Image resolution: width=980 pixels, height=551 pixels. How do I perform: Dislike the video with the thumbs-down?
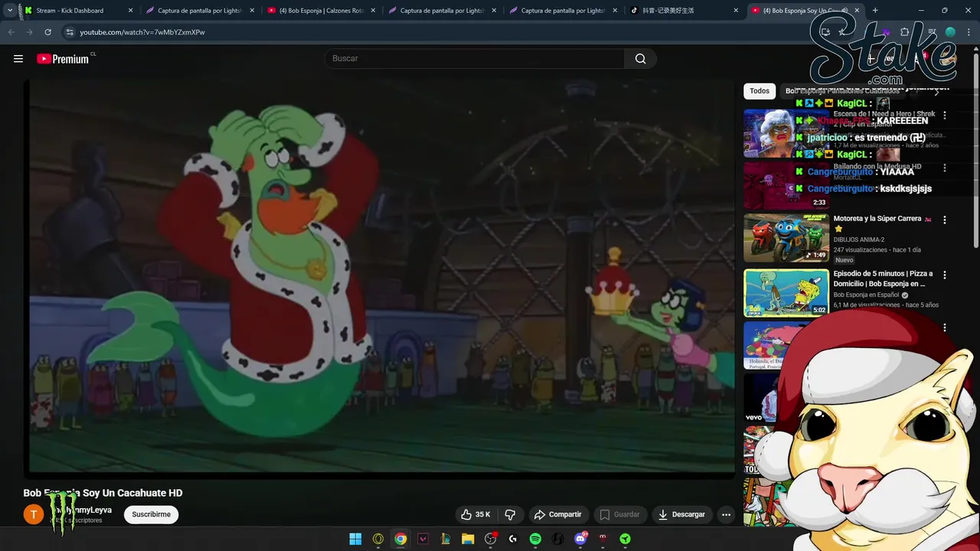tap(510, 514)
